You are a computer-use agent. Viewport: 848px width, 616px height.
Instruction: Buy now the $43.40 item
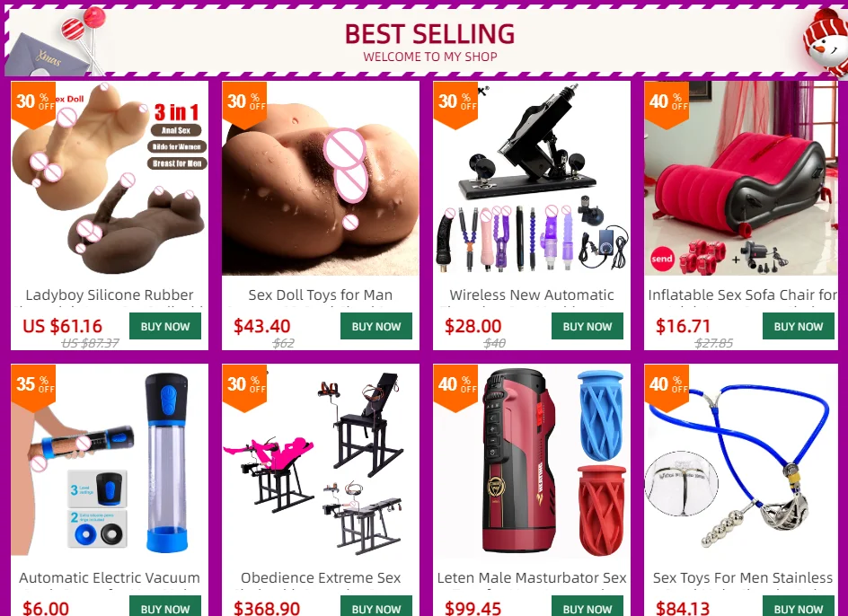[x=376, y=326]
